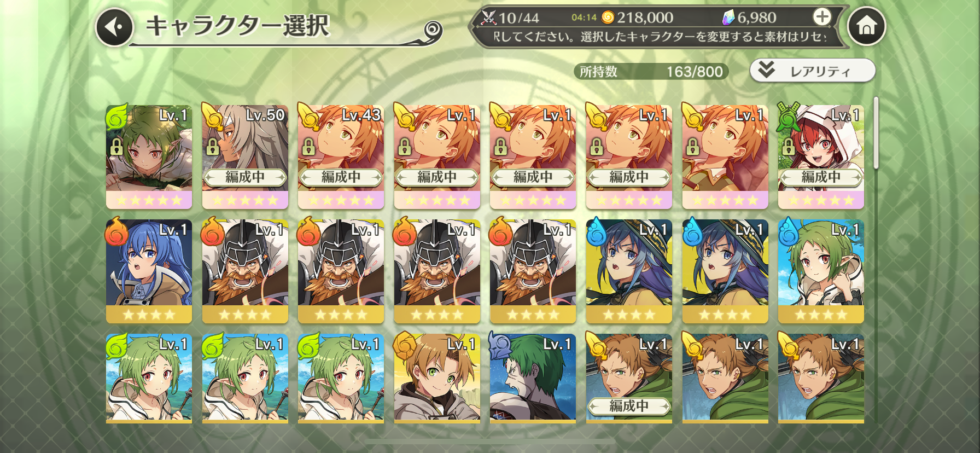Screen dimensions: 980x453
Task: Select the witch hat character next to dwarves
Action: point(629,271)
